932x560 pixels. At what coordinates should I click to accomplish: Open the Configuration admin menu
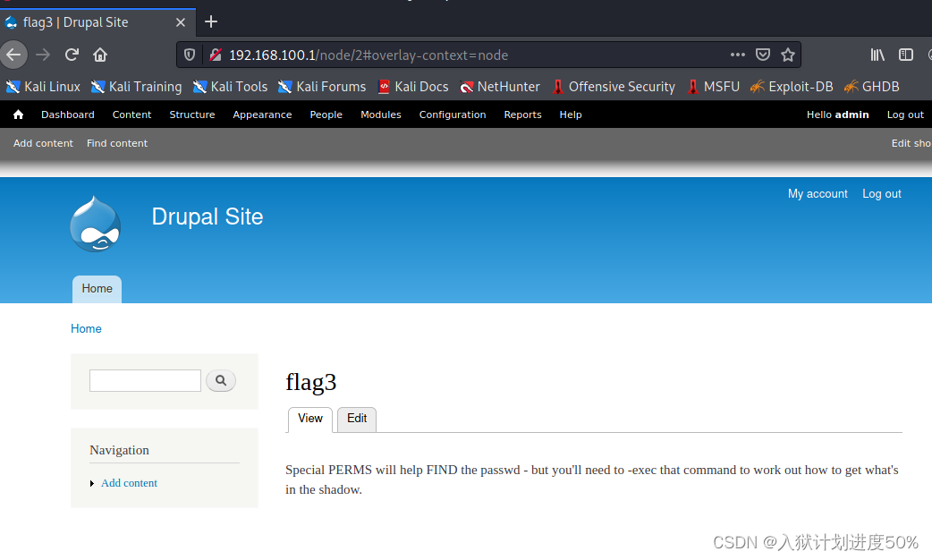click(453, 115)
